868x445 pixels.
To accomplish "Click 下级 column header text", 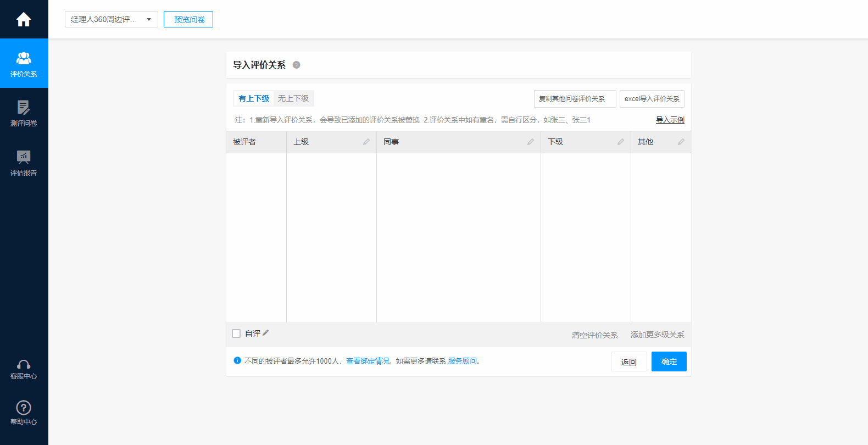I will (555, 142).
